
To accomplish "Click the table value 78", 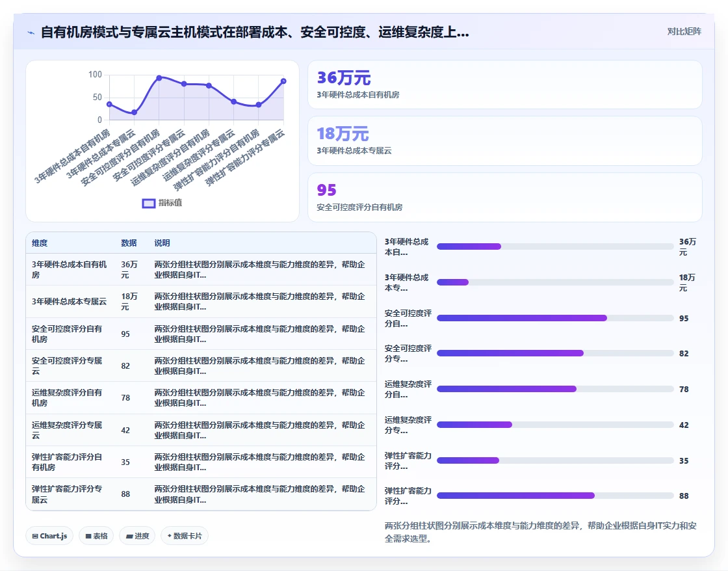I will 125,398.
